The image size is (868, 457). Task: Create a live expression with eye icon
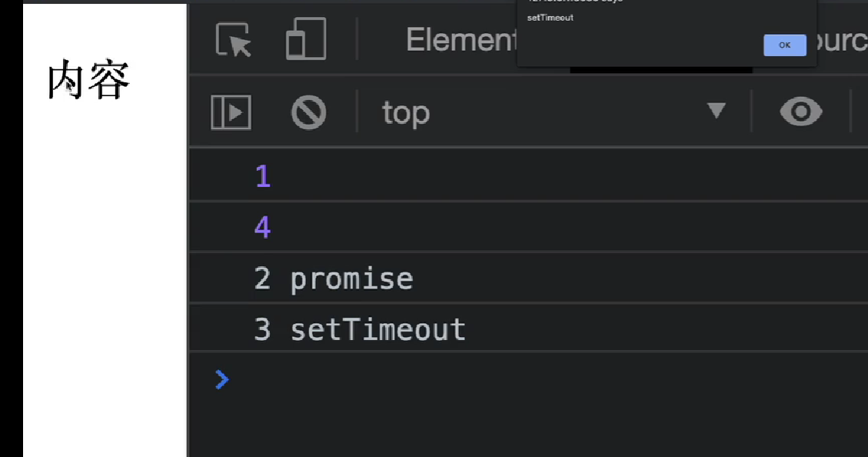pyautogui.click(x=801, y=112)
